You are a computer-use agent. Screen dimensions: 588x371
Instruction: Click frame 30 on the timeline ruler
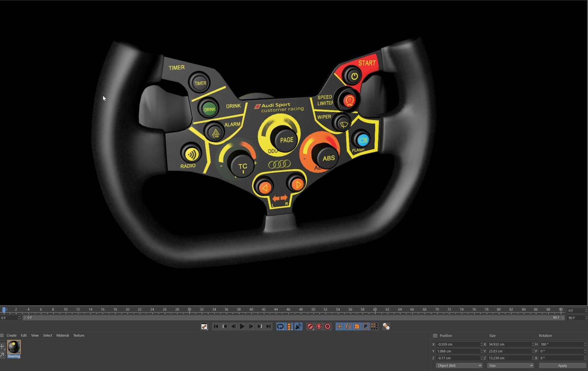(x=189, y=310)
